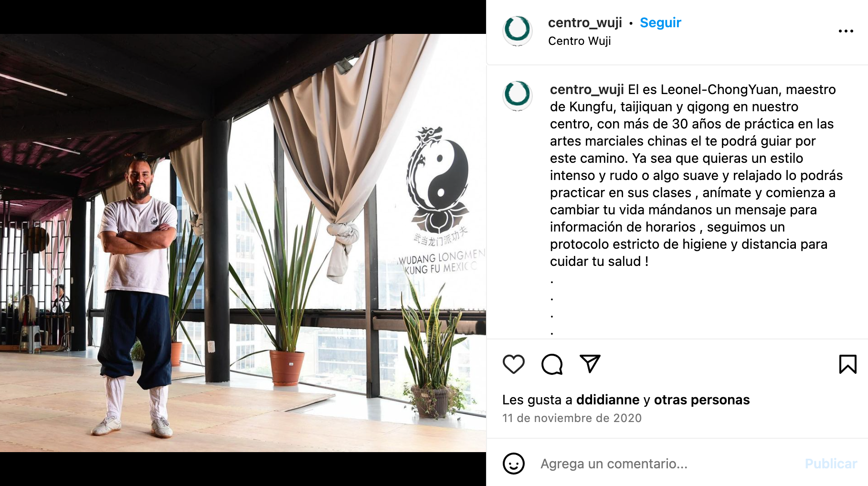Click the Centro Wuji location name
Image resolution: width=868 pixels, height=486 pixels.
(580, 41)
